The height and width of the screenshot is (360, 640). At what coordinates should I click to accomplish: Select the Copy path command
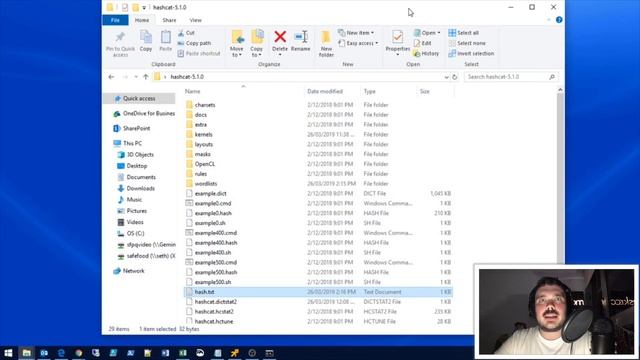194,43
